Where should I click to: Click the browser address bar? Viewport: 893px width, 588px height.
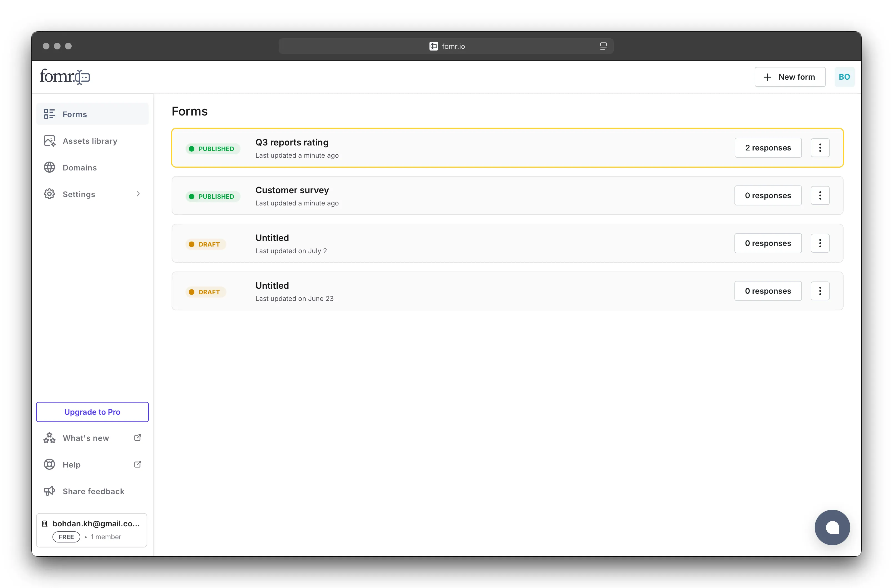coord(446,46)
